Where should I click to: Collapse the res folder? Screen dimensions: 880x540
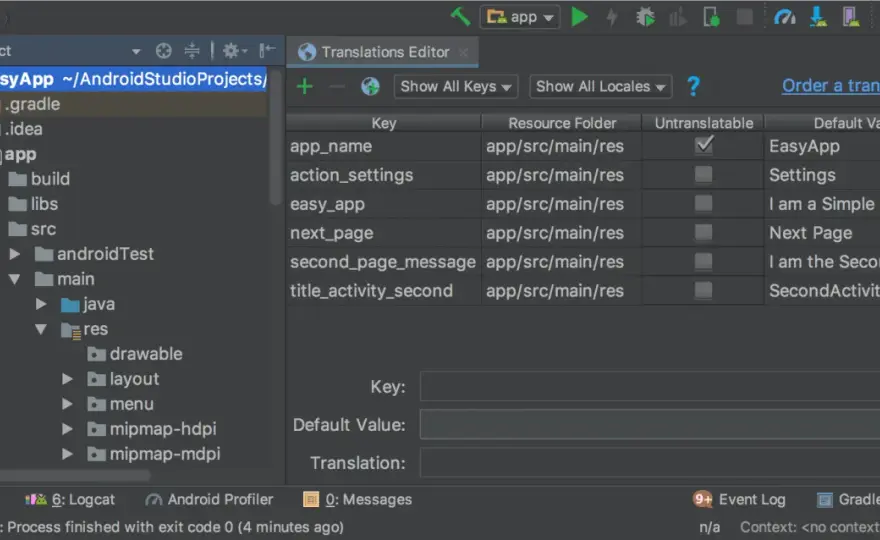point(41,329)
